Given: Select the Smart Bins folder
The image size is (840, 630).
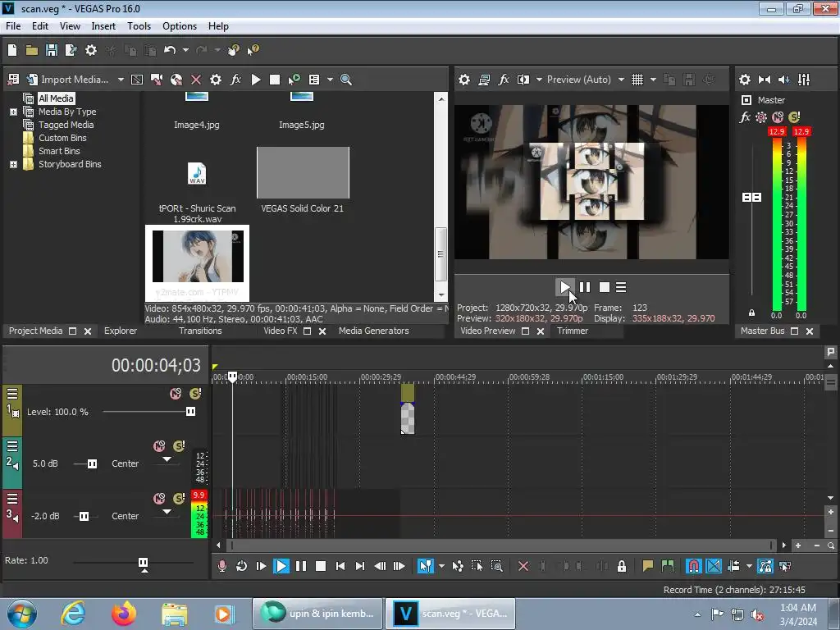Looking at the screenshot, I should coord(59,151).
